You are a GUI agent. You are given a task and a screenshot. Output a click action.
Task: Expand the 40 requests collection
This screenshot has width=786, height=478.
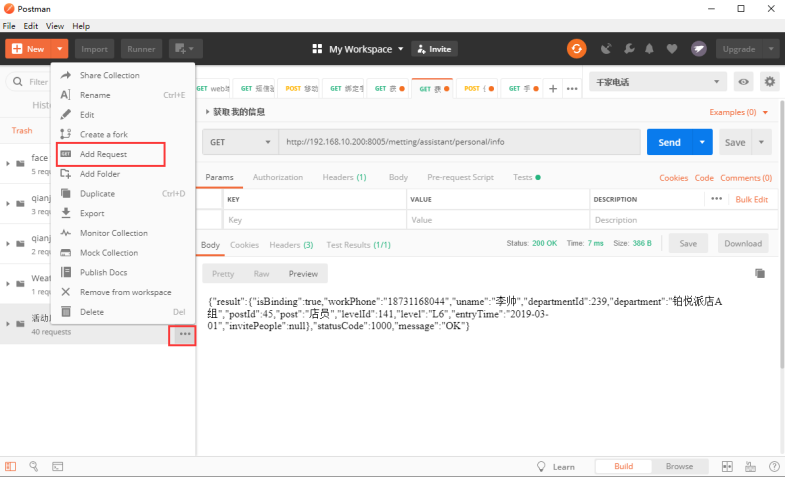8,324
